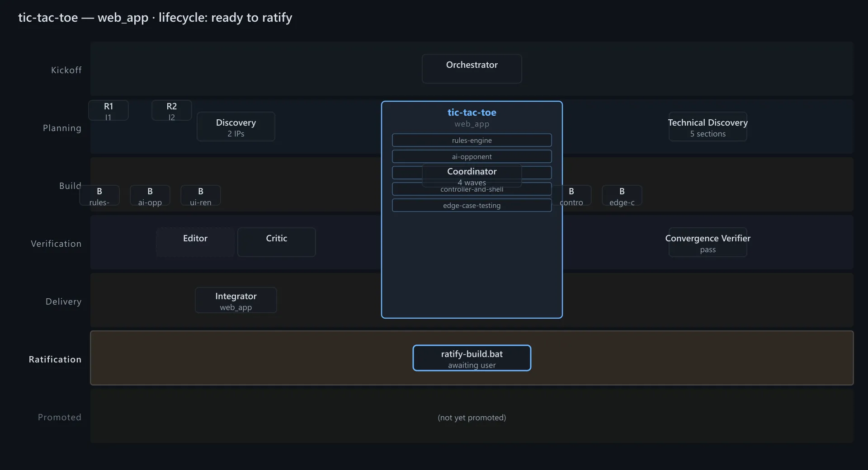
Task: Select the Coordinator 4 waves node
Action: point(472,176)
